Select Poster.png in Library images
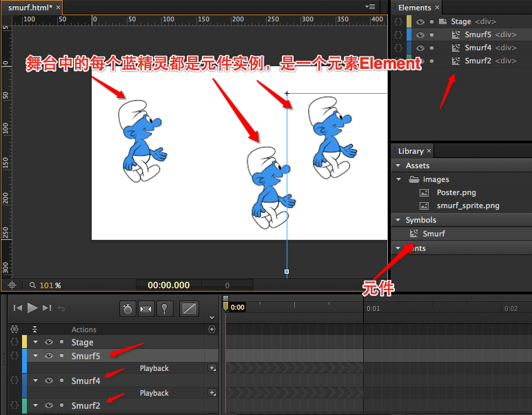The image size is (532, 415). pos(456,192)
